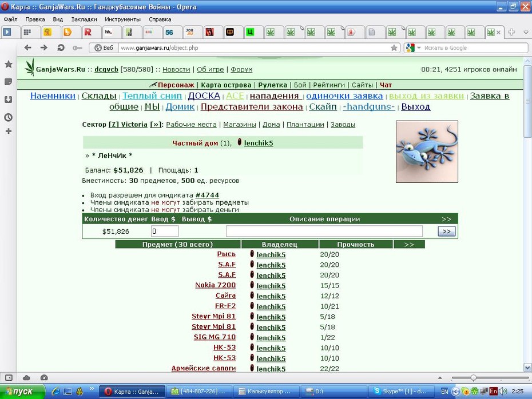Viewport: 532px width, 399px height.
Task: Open Карта острова link
Action: pyautogui.click(x=226, y=85)
